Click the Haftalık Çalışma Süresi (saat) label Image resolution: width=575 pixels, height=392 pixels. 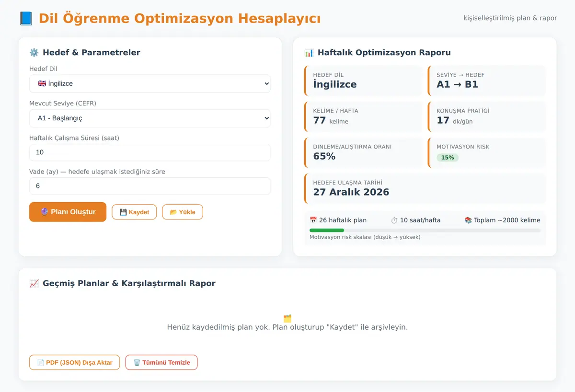pos(74,138)
